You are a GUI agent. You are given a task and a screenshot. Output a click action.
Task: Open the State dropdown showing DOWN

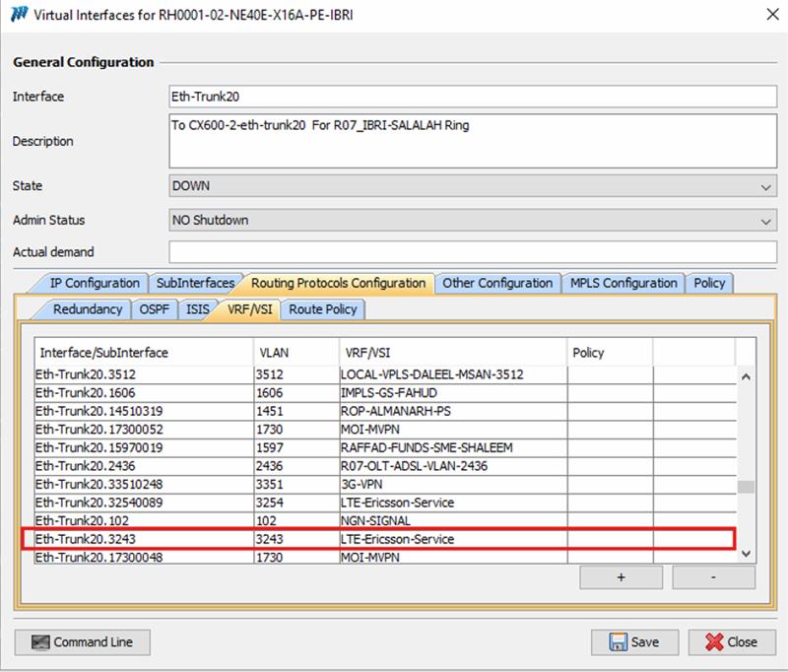pyautogui.click(x=472, y=185)
